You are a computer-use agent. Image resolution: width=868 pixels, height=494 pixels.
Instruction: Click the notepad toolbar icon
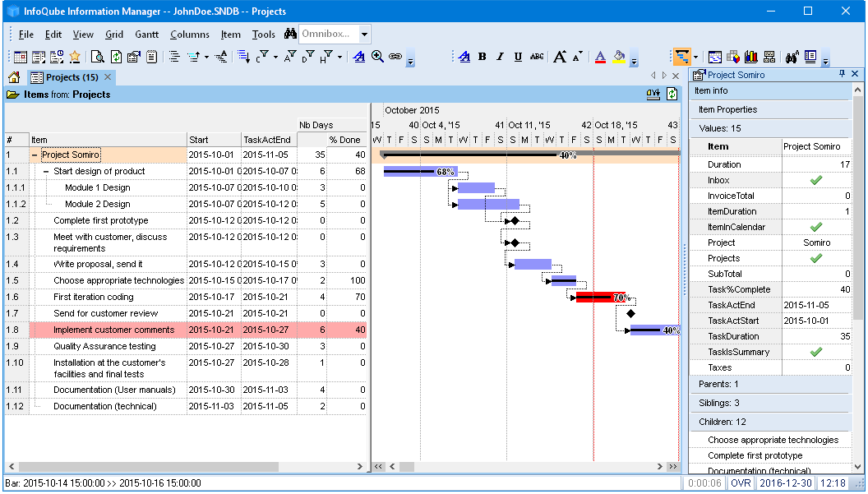[x=152, y=57]
